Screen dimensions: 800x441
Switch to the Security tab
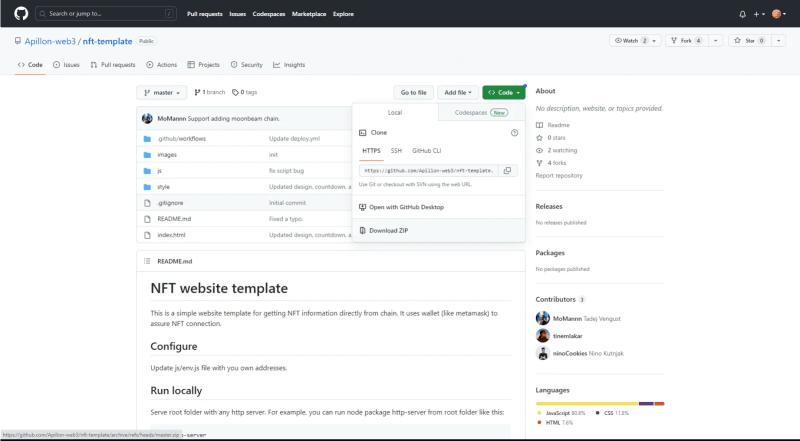[246, 65]
